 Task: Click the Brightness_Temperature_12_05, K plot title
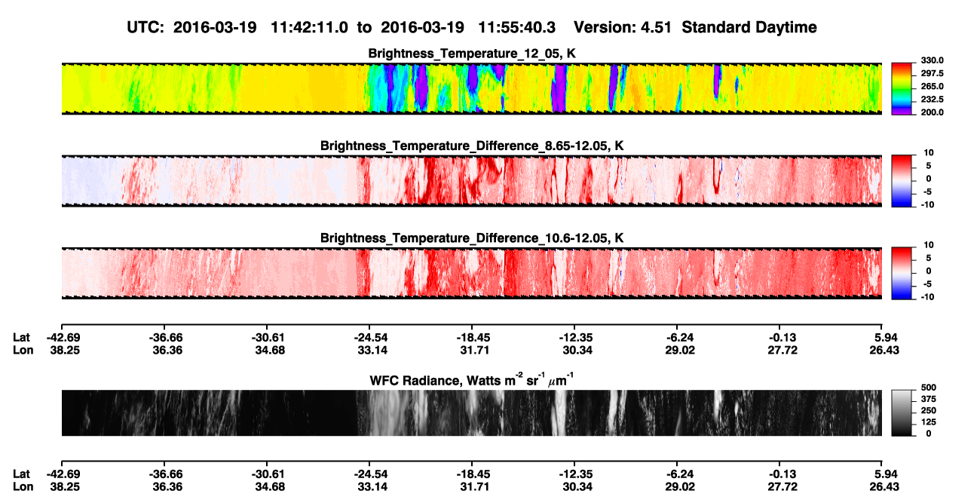(x=473, y=54)
